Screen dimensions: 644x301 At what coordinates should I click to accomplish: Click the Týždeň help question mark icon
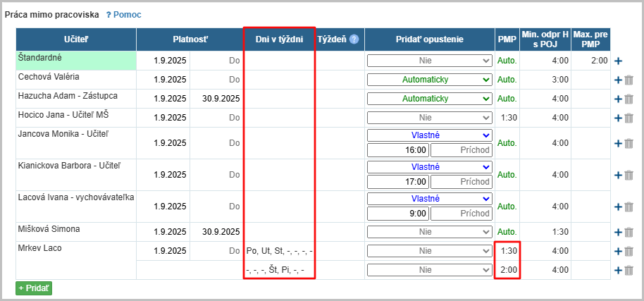(x=354, y=39)
